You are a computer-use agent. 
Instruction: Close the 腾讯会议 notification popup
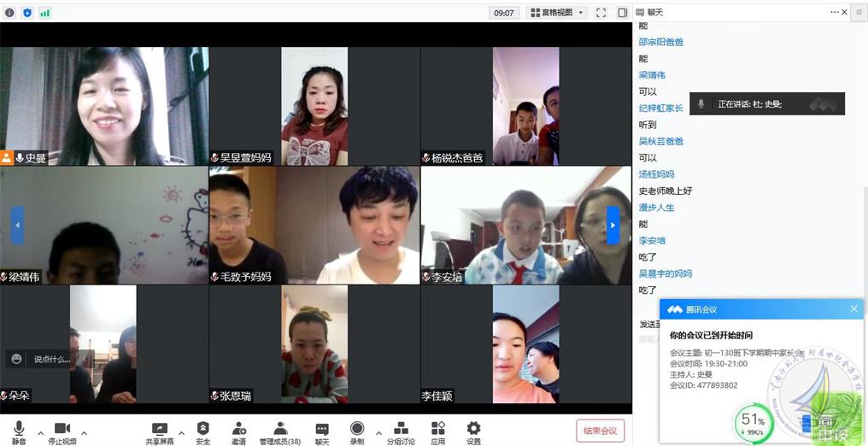point(853,308)
